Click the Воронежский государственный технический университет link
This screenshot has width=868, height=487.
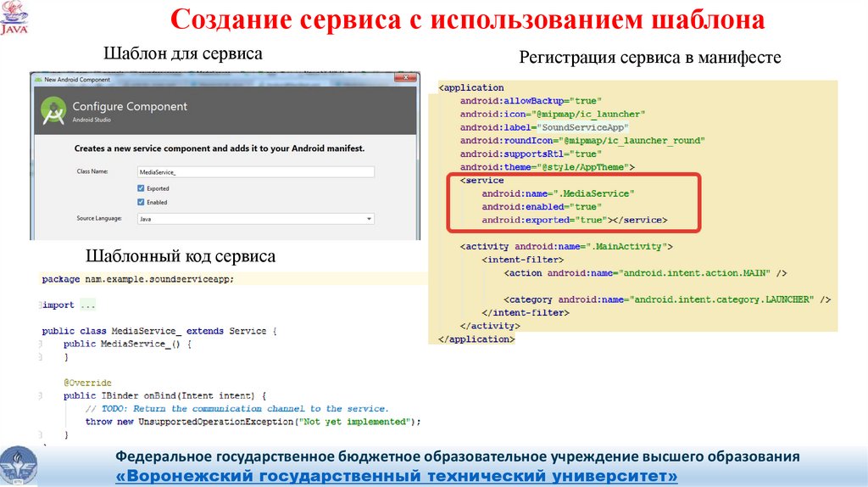(397, 476)
